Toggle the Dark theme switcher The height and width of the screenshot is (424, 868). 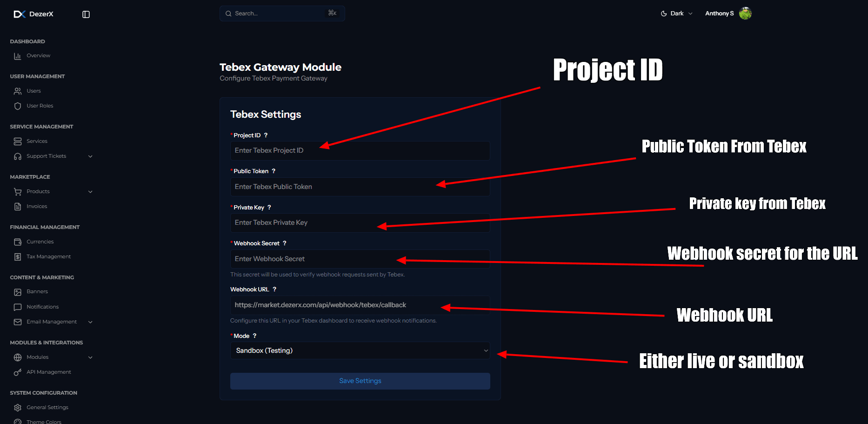[676, 13]
